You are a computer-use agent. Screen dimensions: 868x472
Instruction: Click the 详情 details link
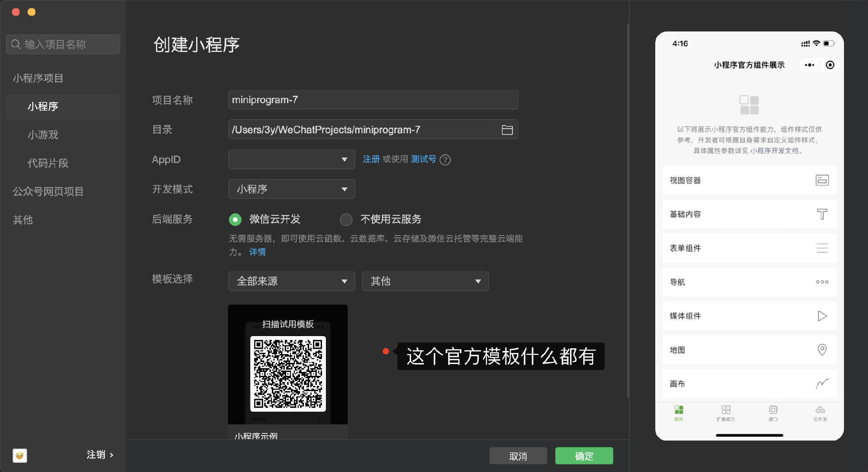click(257, 252)
